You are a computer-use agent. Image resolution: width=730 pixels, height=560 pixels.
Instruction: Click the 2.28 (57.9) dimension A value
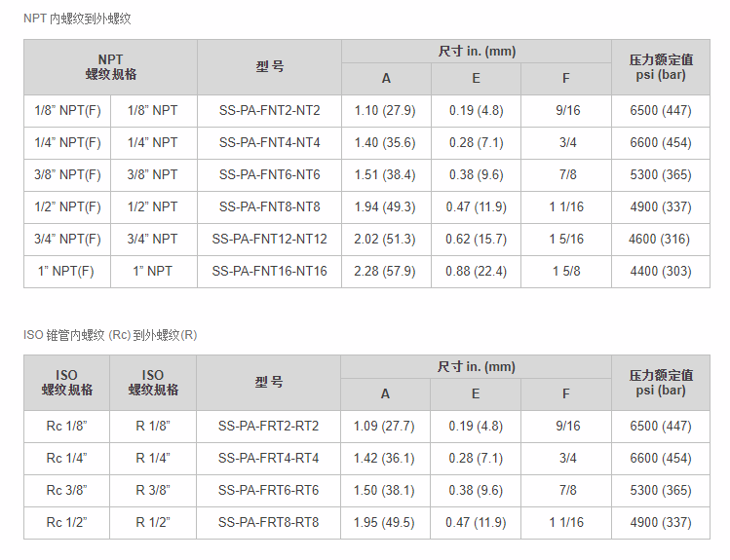[385, 272]
